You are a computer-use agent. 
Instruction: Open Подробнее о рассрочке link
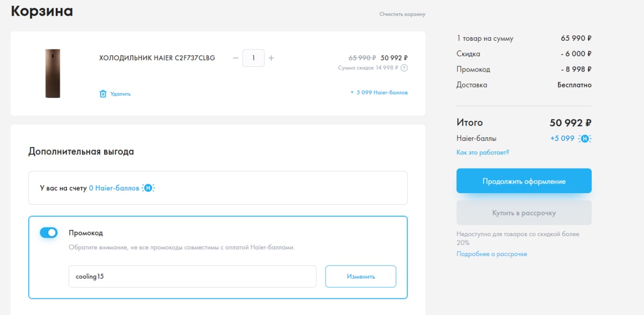coord(492,254)
